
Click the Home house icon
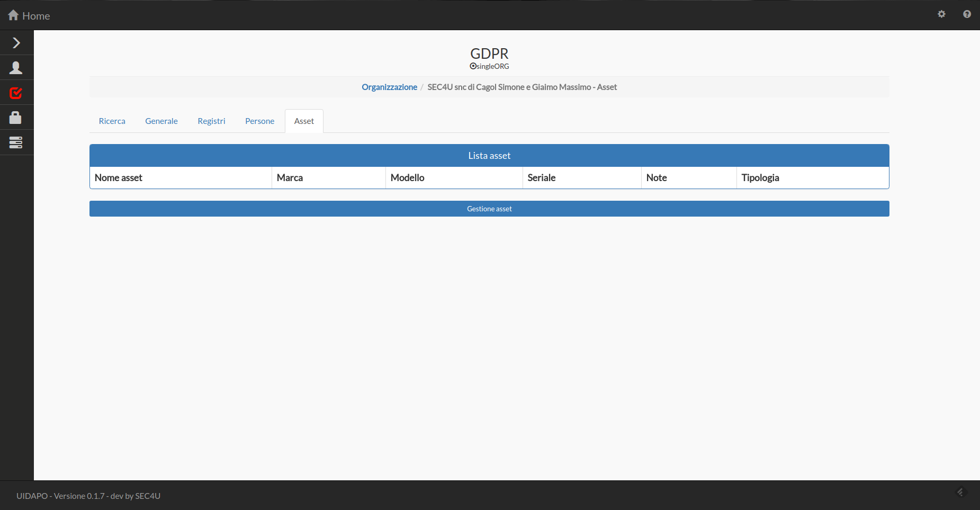(13, 15)
